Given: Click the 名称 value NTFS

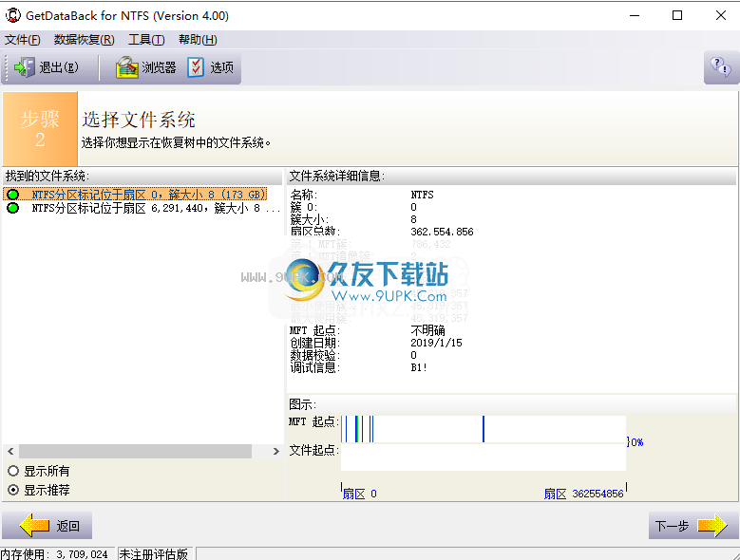Looking at the screenshot, I should click(x=422, y=195).
